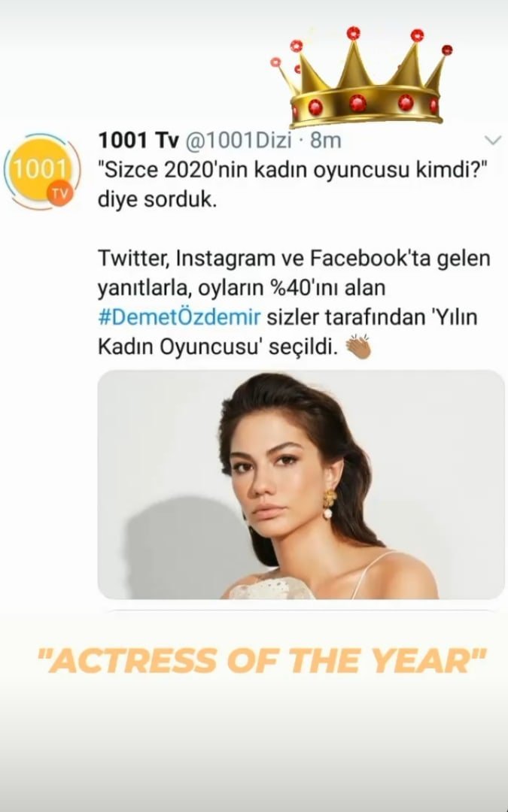Viewport: 508px width, 812px height.
Task: Click the clapping hands emoji
Action: tap(358, 347)
